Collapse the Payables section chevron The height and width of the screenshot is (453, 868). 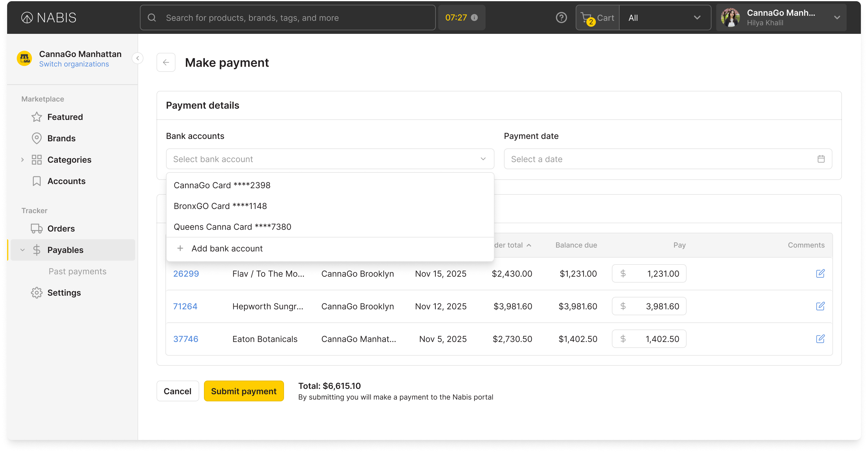pyautogui.click(x=23, y=250)
